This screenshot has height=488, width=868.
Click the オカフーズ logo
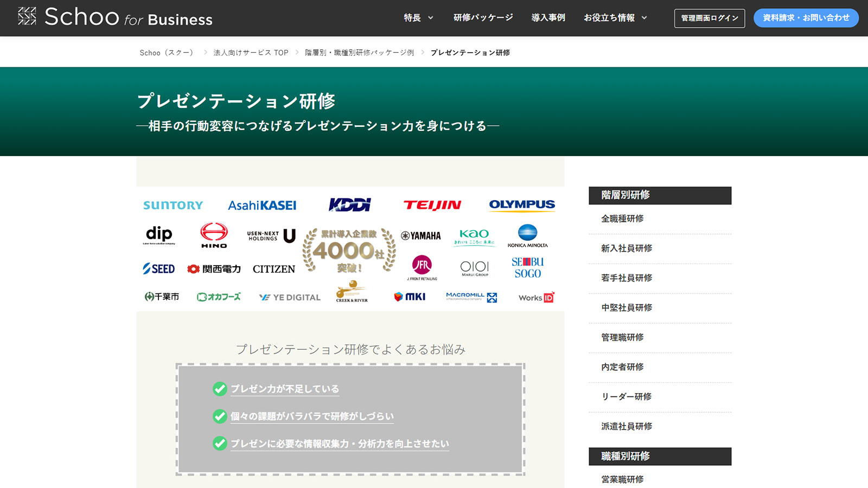coord(219,297)
